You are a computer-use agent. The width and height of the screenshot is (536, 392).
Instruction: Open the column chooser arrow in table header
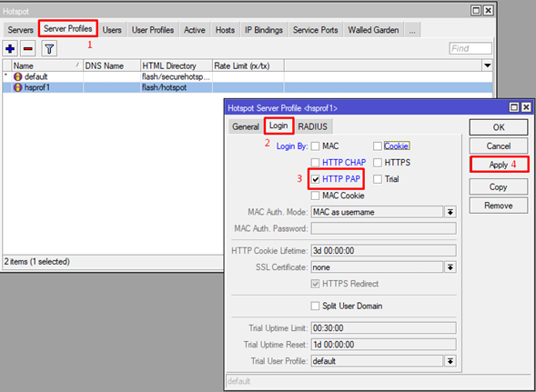(x=488, y=65)
